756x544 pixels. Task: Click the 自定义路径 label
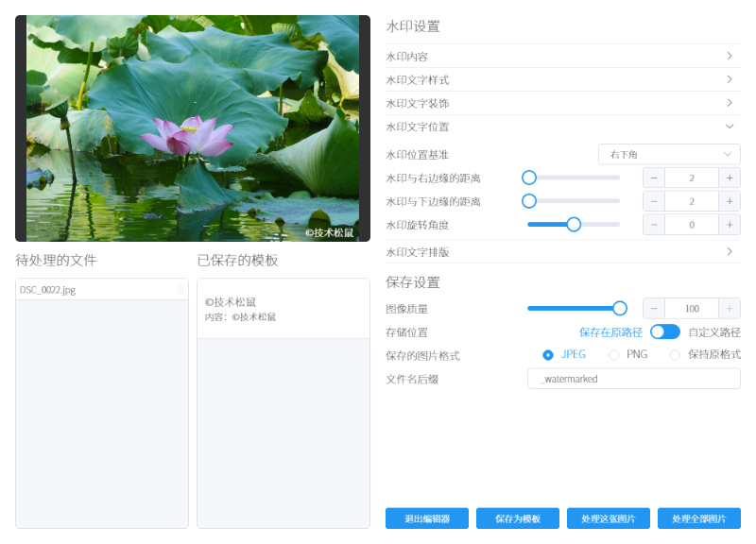tap(714, 332)
